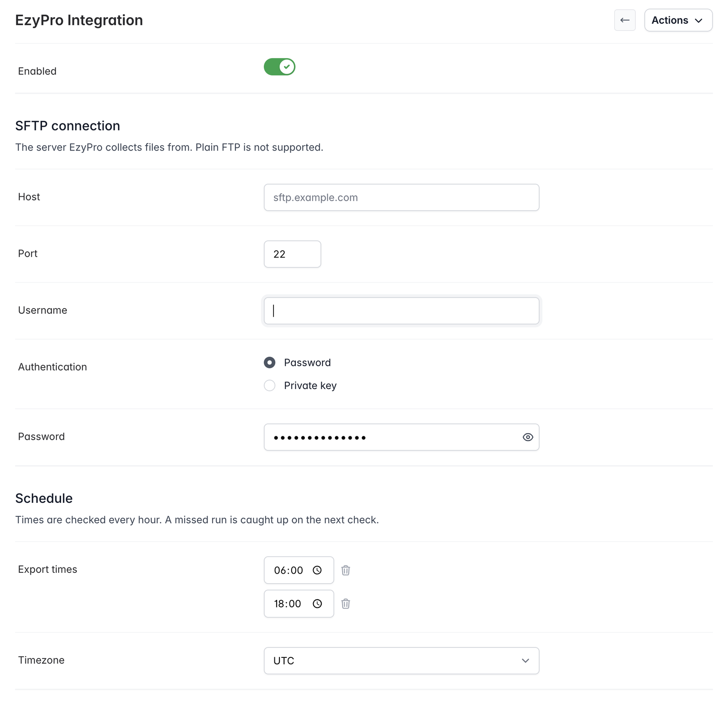
Task: Click the Port label
Action: tap(28, 253)
